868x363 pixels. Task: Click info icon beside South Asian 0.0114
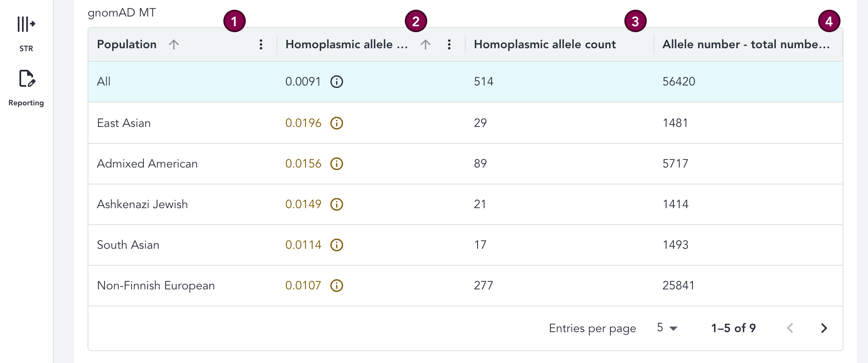(336, 245)
